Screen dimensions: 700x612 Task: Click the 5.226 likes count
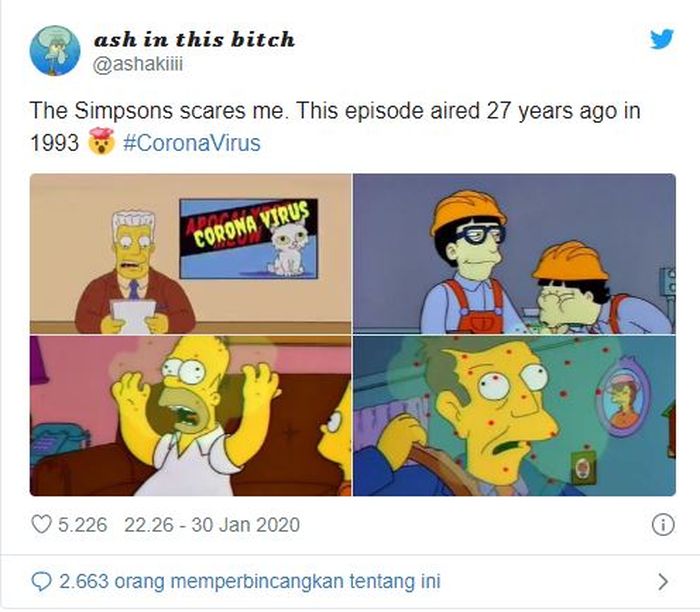[83, 525]
